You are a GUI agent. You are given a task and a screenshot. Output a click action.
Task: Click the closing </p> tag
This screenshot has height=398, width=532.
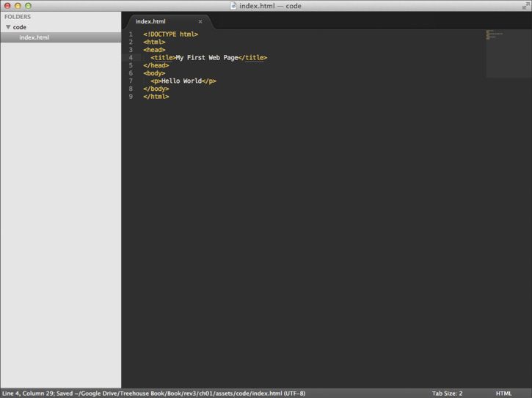[x=209, y=81]
